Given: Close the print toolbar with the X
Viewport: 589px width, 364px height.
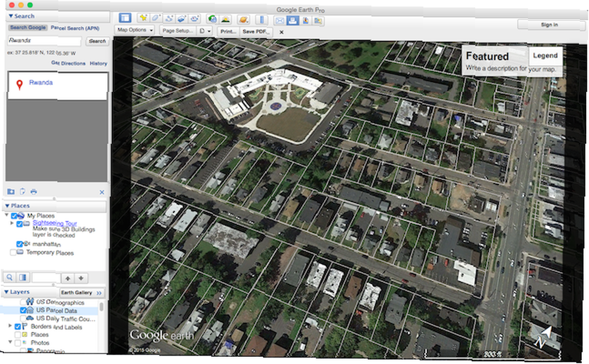Looking at the screenshot, I should tap(282, 32).
